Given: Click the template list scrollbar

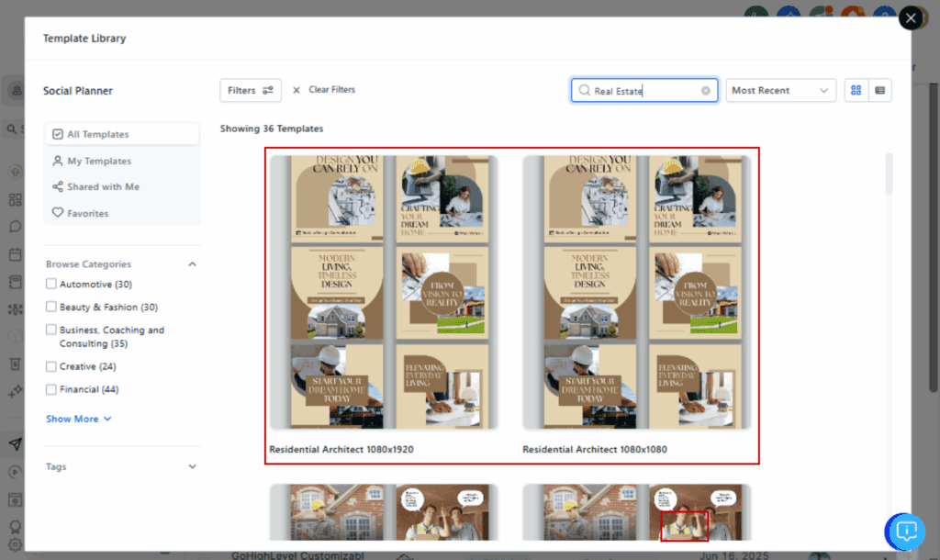Looking at the screenshot, I should 889,174.
